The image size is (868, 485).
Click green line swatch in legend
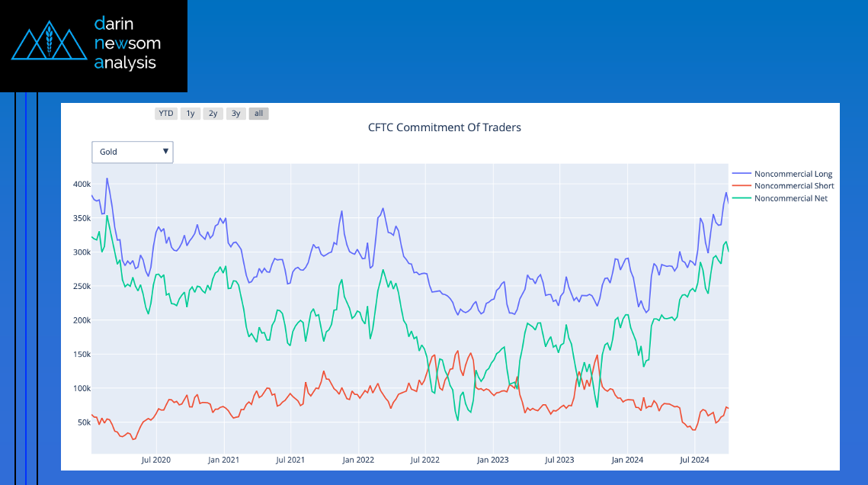(741, 198)
